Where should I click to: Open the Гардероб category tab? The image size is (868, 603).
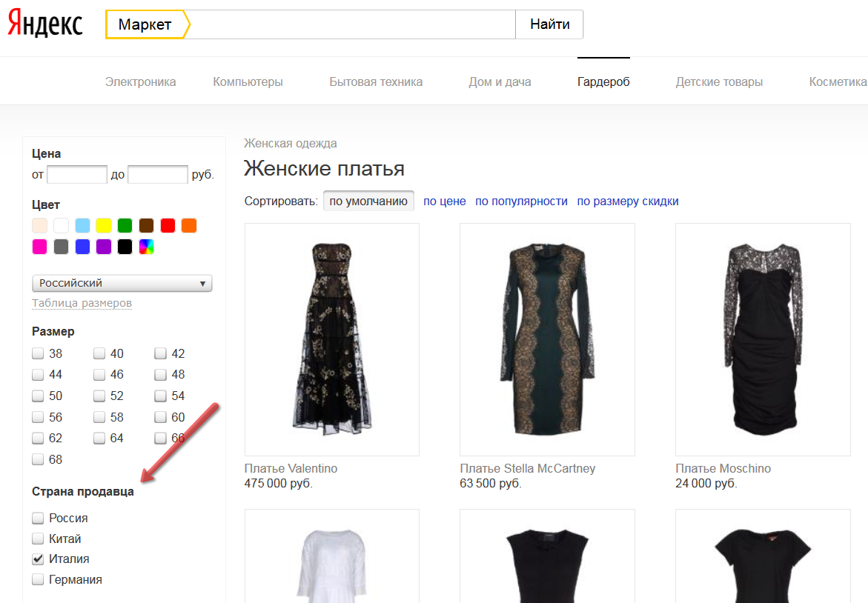(603, 82)
